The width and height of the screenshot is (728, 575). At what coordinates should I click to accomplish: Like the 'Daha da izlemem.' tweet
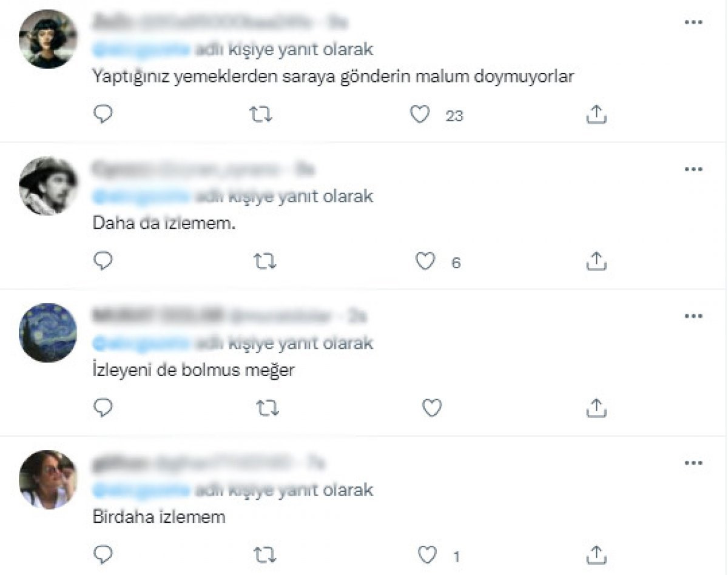click(x=426, y=261)
